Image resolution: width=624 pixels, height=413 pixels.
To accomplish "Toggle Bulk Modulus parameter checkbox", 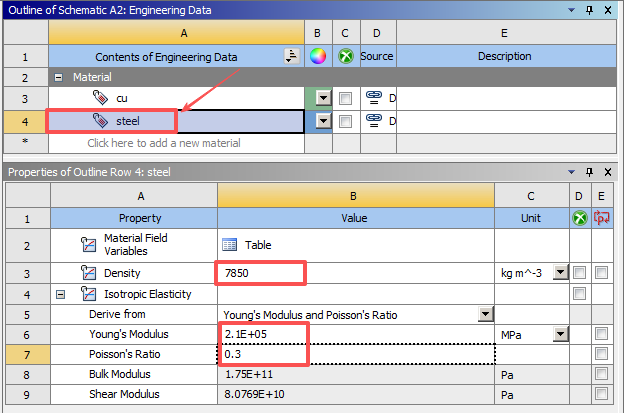I will tap(601, 374).
